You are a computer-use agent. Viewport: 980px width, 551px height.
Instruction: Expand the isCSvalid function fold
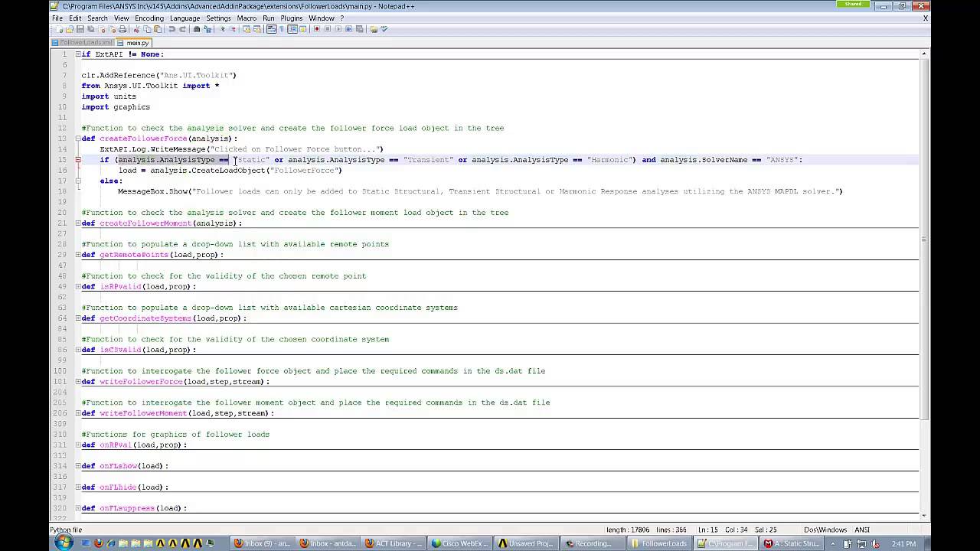coord(77,350)
